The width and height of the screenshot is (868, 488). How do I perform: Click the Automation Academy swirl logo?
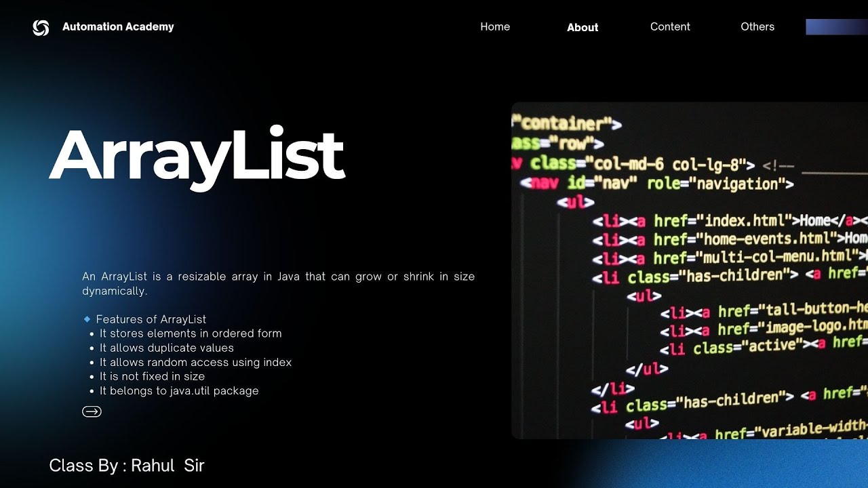pyautogui.click(x=41, y=28)
